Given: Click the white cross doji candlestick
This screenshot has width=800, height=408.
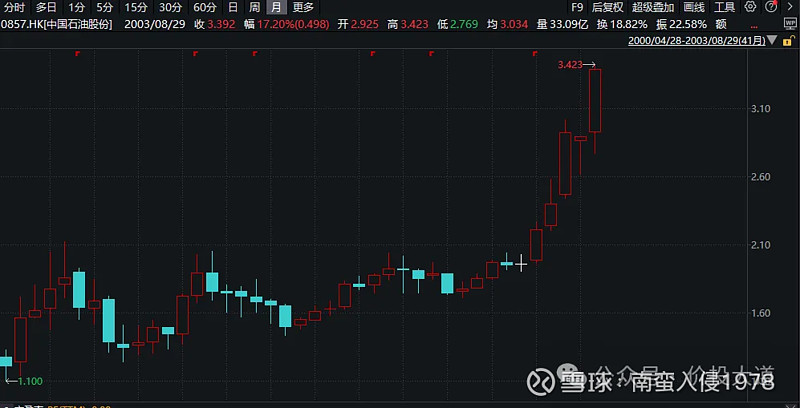Looking at the screenshot, I should coord(521,264).
